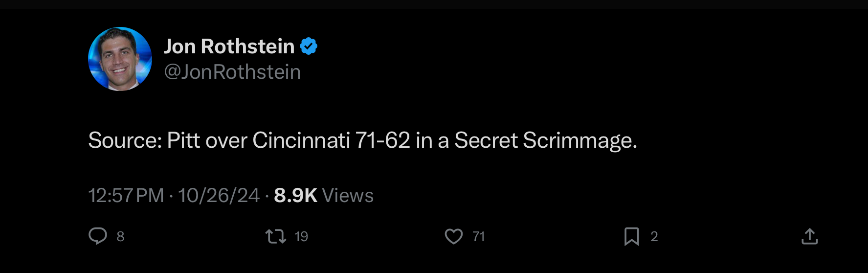This screenshot has width=868, height=273.
Task: Open the share options arrow icon
Action: coord(810,237)
